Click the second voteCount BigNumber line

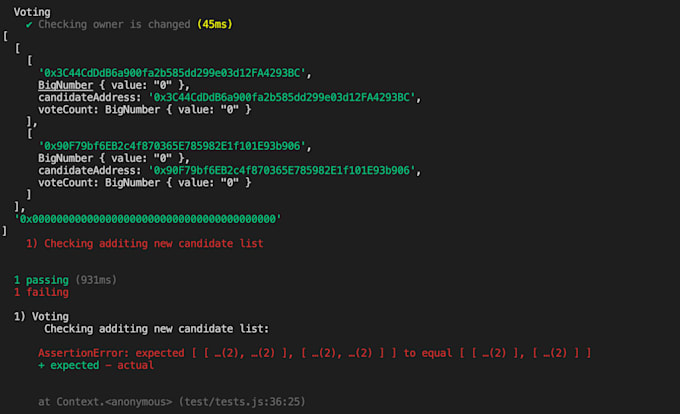point(145,183)
